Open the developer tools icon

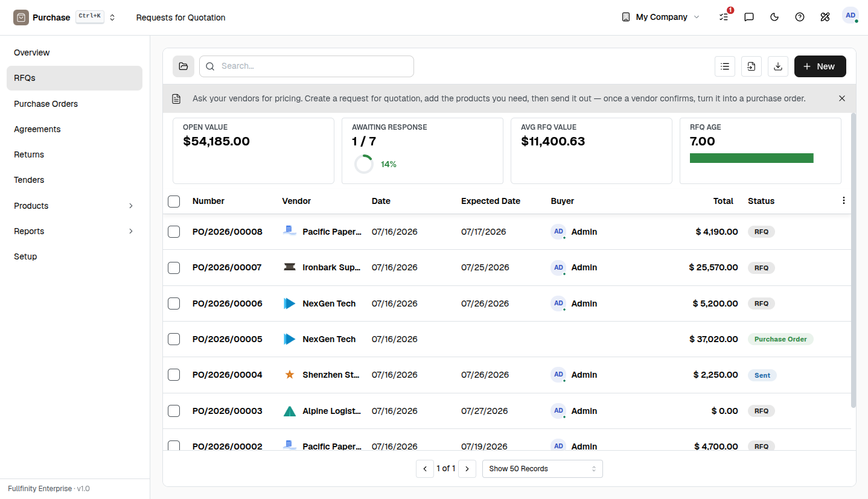pyautogui.click(x=825, y=17)
